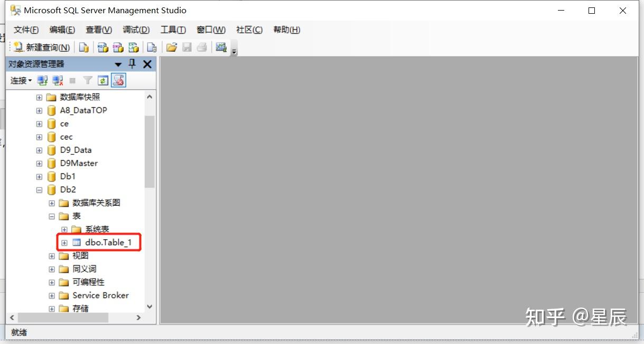Collapse the Db2 database node
The height and width of the screenshot is (344, 644).
coord(39,189)
